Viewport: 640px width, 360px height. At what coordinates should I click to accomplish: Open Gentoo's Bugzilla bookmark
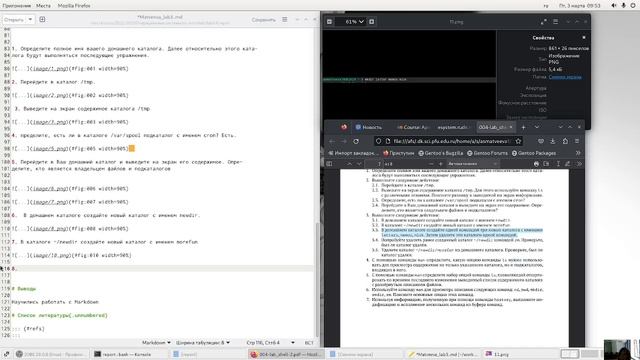[x=441, y=153]
